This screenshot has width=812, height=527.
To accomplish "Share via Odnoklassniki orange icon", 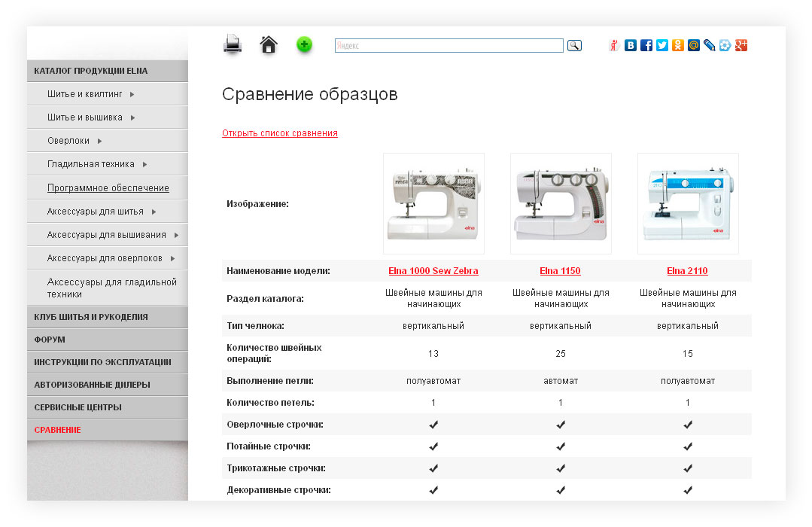I will tap(678, 45).
